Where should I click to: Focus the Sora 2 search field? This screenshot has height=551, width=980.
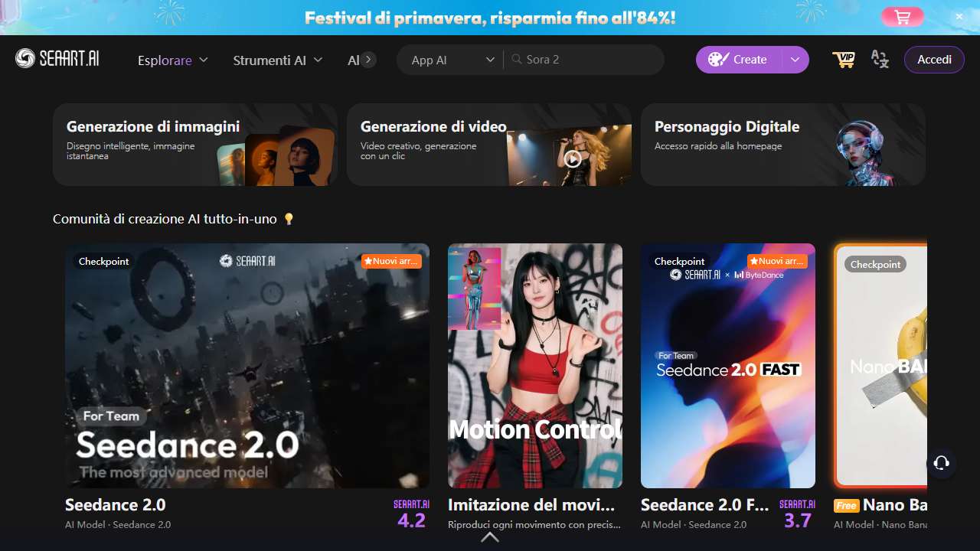pyautogui.click(x=590, y=60)
